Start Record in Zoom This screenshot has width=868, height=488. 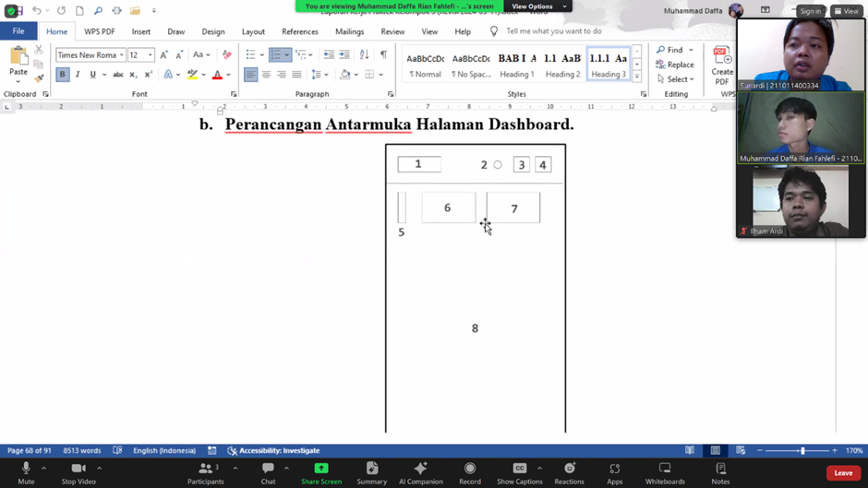[x=469, y=473]
